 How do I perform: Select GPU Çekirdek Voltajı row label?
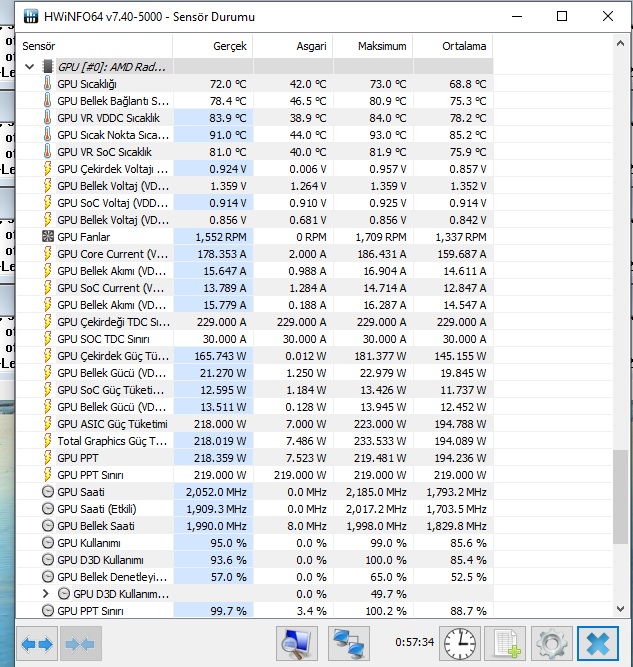[x=113, y=169]
